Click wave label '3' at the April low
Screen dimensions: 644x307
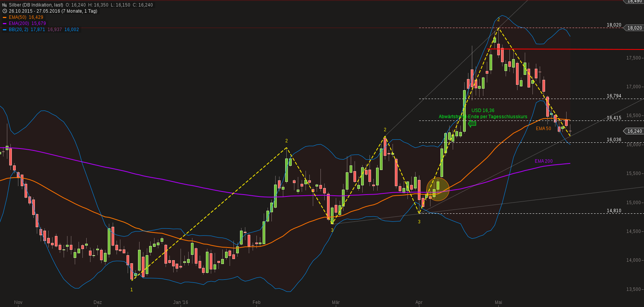pyautogui.click(x=419, y=222)
